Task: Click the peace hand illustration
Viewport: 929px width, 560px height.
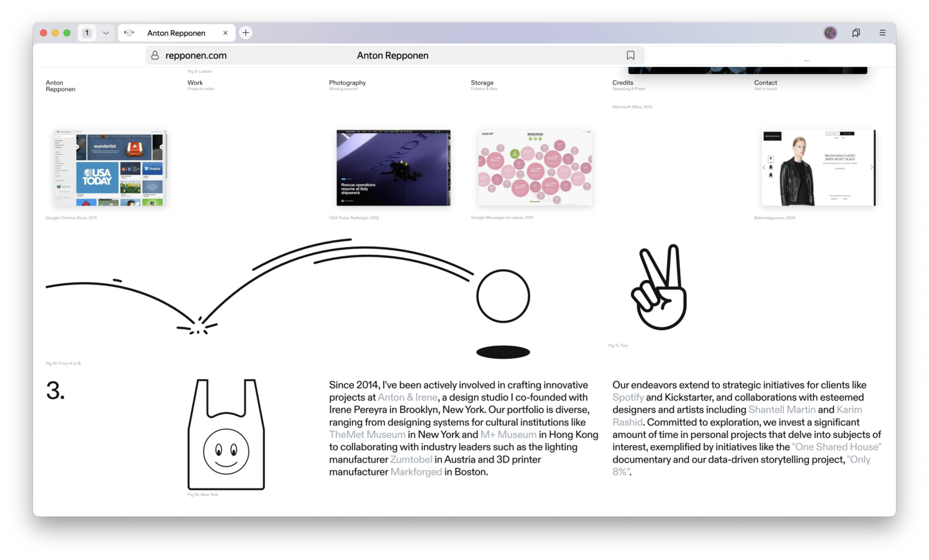Action: point(659,288)
